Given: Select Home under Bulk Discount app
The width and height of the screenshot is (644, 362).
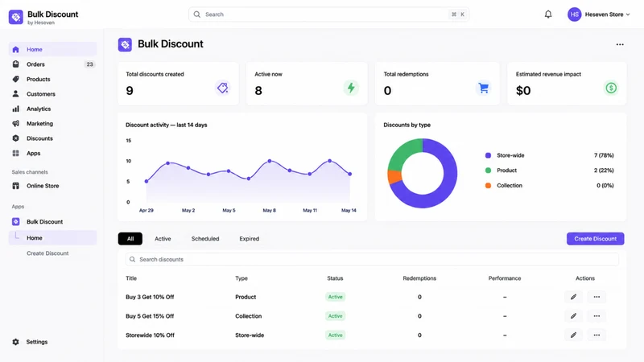Looking at the screenshot, I should 52,237.
